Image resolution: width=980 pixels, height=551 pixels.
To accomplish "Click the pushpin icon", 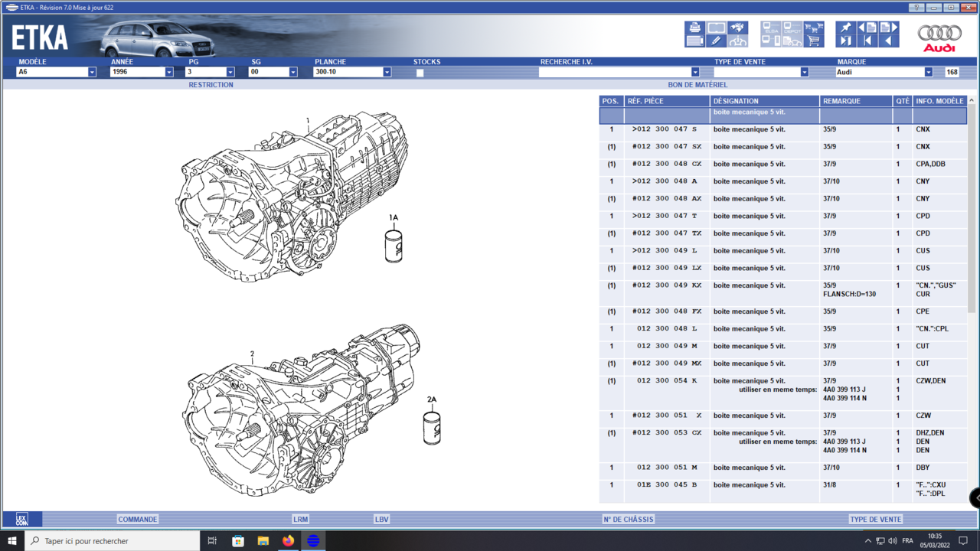I will click(845, 28).
